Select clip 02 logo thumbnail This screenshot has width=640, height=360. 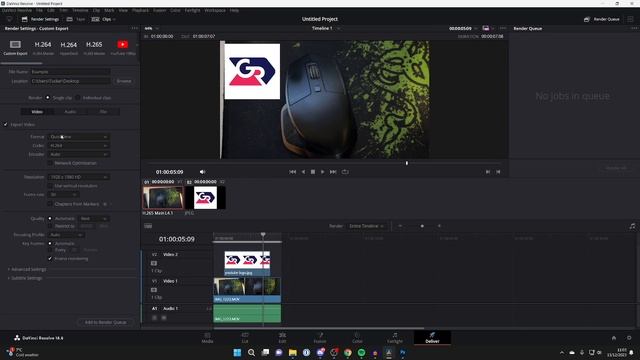[205, 198]
